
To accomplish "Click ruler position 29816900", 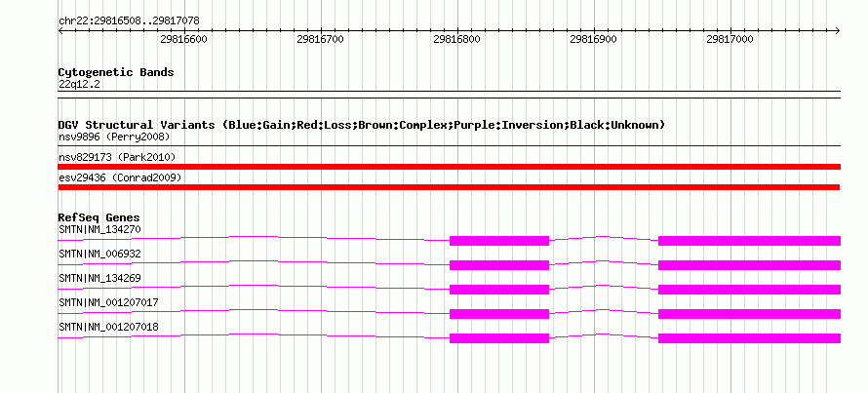I will (593, 39).
